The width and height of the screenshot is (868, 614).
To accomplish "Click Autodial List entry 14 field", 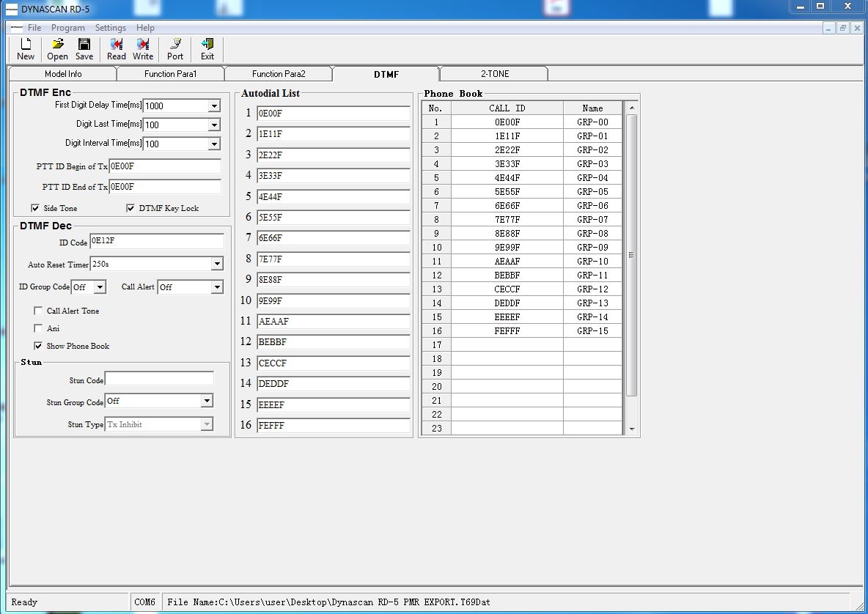I will coord(334,384).
